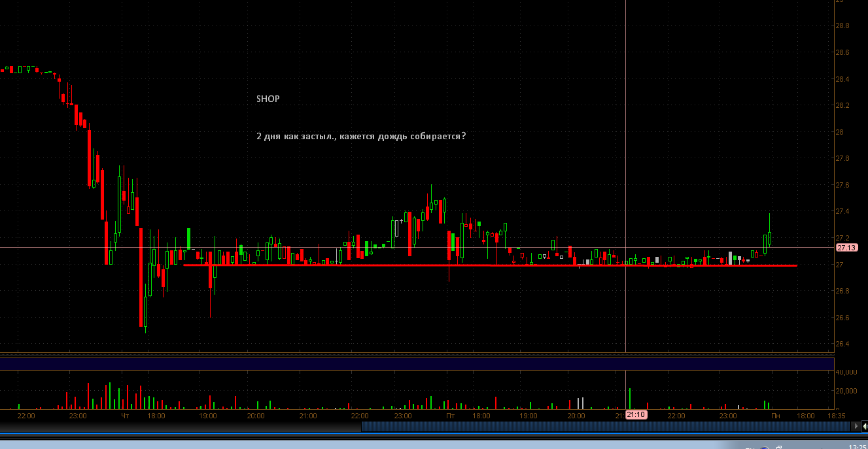Click the 40,000 volume axis label
868x449 pixels.
pos(845,372)
